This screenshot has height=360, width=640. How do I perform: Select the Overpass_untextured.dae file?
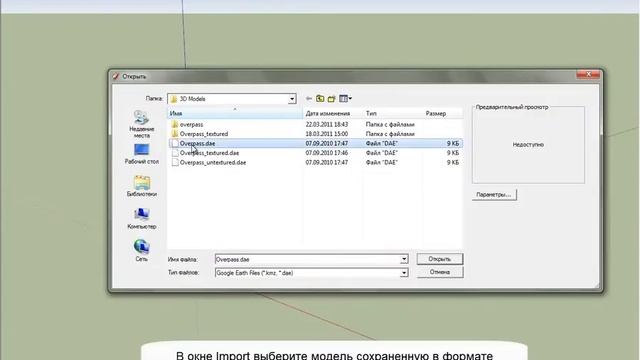(315, 162)
